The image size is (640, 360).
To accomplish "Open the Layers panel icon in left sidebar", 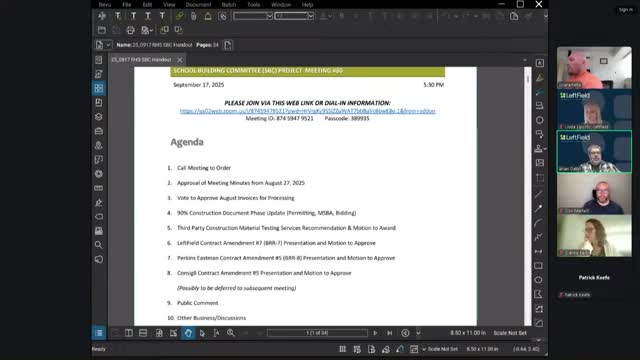I will pos(99,117).
